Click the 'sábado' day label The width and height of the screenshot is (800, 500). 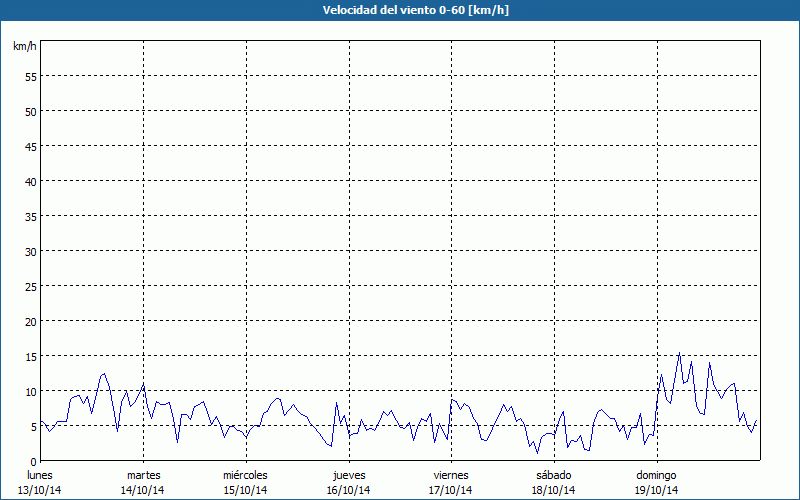click(553, 475)
